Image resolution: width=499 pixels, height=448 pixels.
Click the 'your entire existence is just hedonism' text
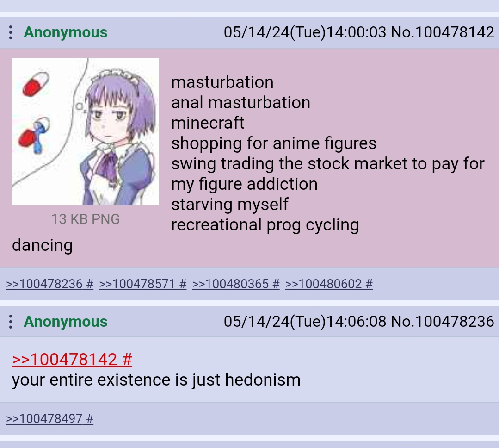click(x=156, y=380)
